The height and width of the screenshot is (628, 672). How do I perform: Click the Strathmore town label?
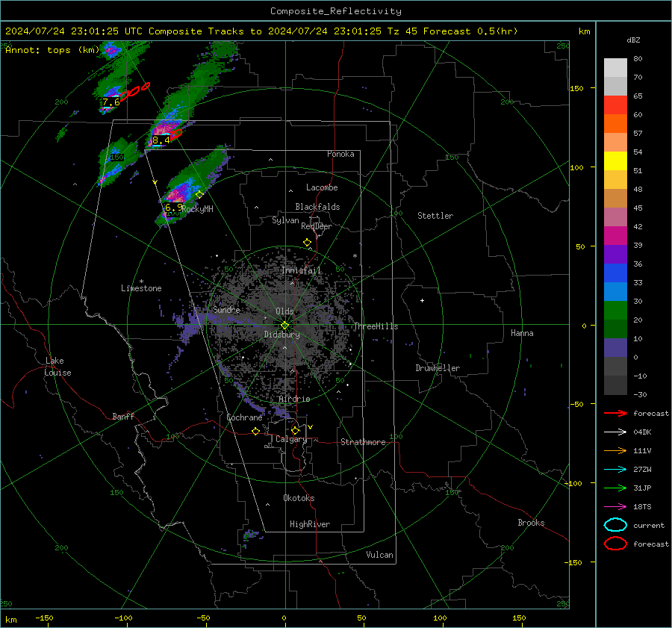(x=364, y=442)
